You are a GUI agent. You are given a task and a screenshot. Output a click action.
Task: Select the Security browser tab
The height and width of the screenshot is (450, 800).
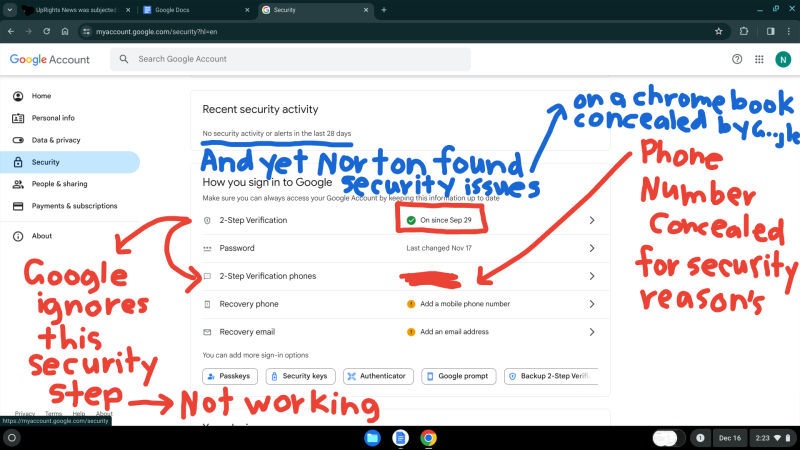315,10
